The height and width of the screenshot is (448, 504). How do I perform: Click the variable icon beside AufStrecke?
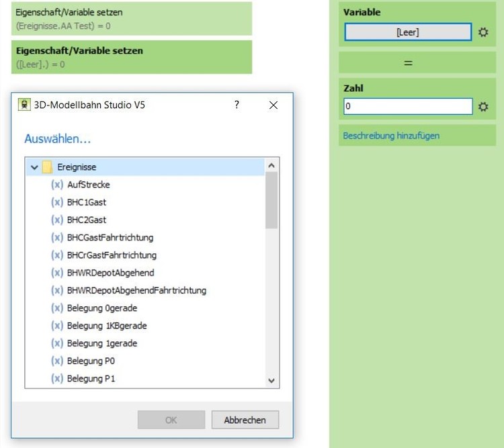click(x=57, y=185)
